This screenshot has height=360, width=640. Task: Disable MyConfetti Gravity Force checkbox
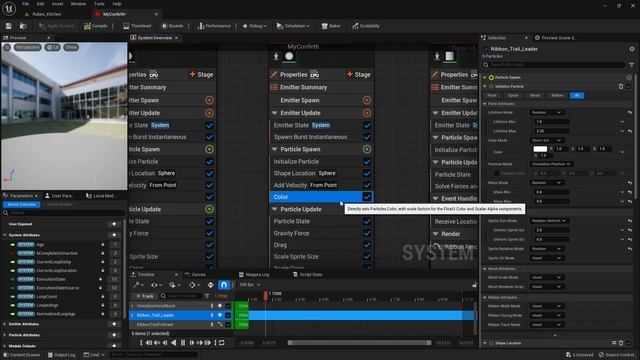(367, 233)
